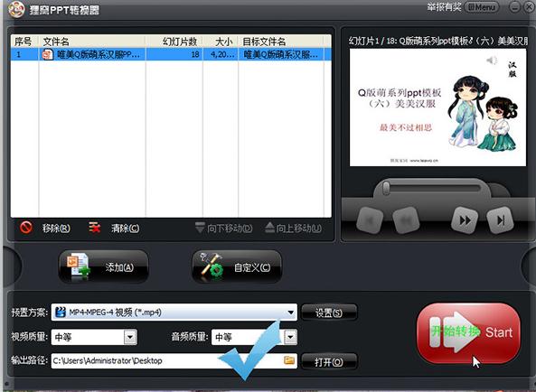The image size is (536, 392).
Task: Click 向下移动(D) move down button
Action: pos(223,228)
